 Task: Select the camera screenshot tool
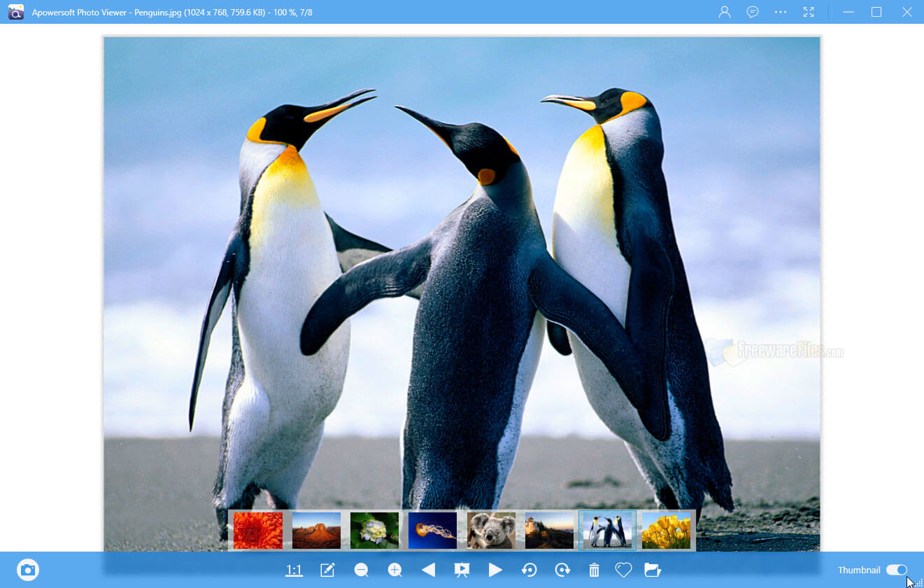[27, 569]
